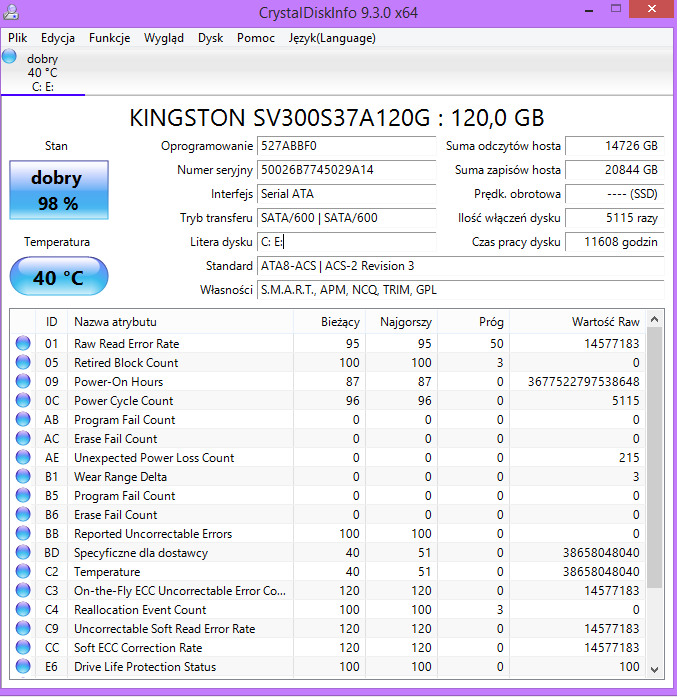Select the Reported Uncorrectable Errors row name
677x697 pixels.
[x=153, y=533]
